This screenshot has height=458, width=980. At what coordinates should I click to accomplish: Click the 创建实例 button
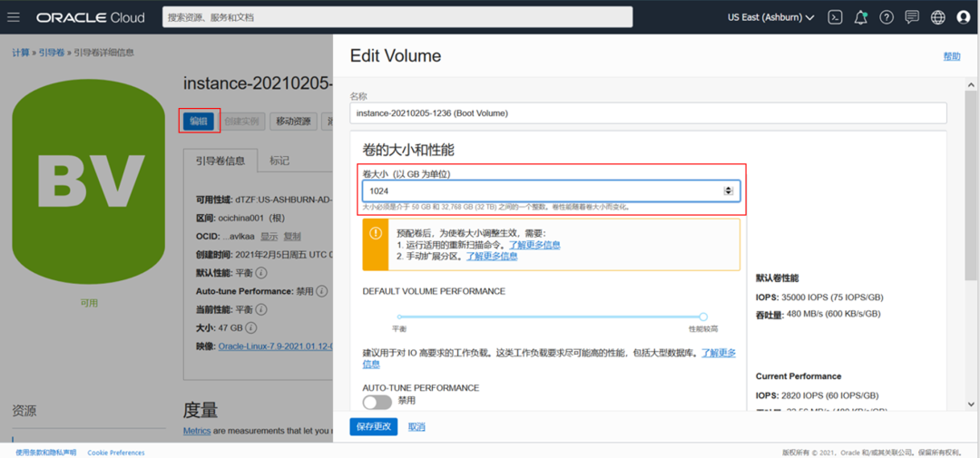244,122
